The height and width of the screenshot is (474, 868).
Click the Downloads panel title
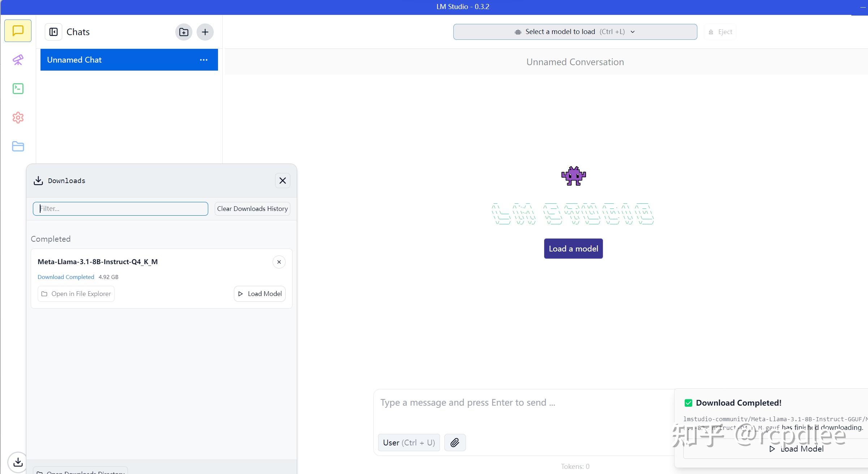coord(67,181)
